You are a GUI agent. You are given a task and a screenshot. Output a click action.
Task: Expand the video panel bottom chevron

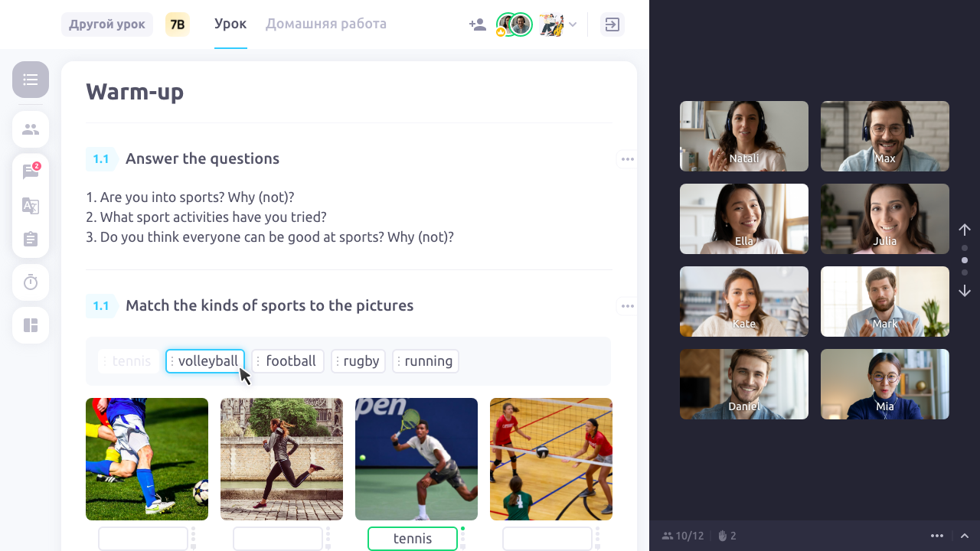pyautogui.click(x=965, y=536)
